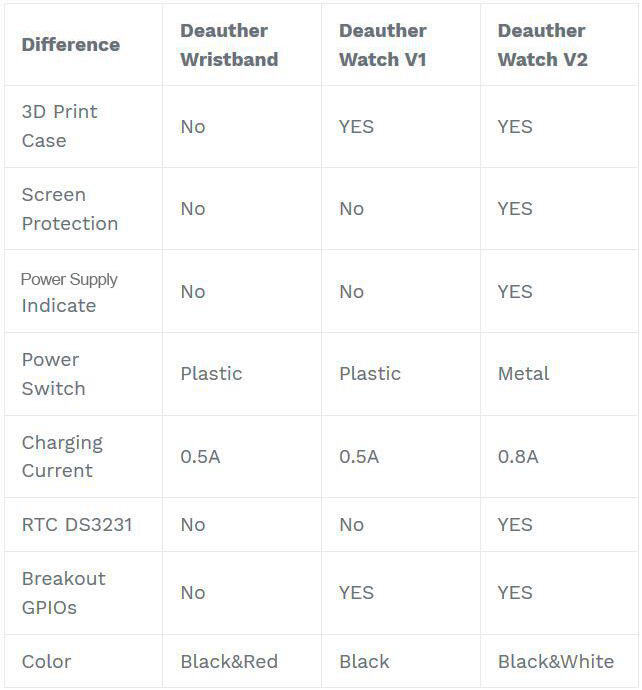Select Wristband's 0.5A charging current cell
642x690 pixels.
[200, 457]
